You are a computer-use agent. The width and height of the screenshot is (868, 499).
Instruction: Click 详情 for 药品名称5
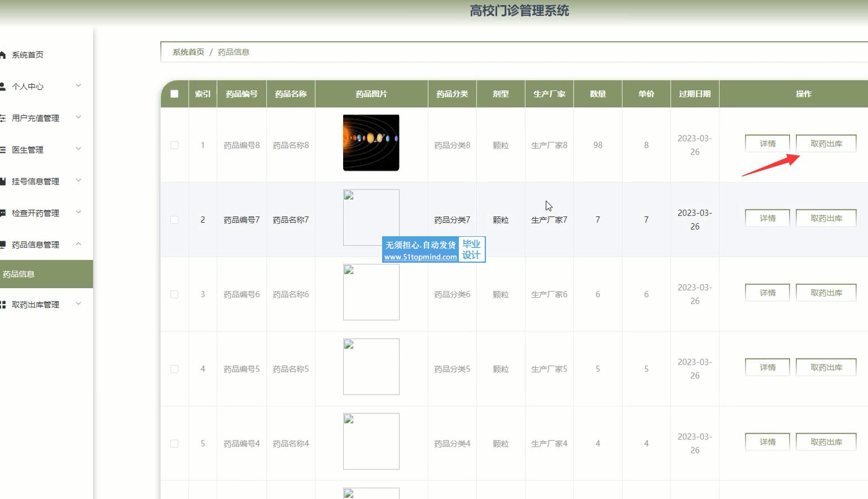768,367
